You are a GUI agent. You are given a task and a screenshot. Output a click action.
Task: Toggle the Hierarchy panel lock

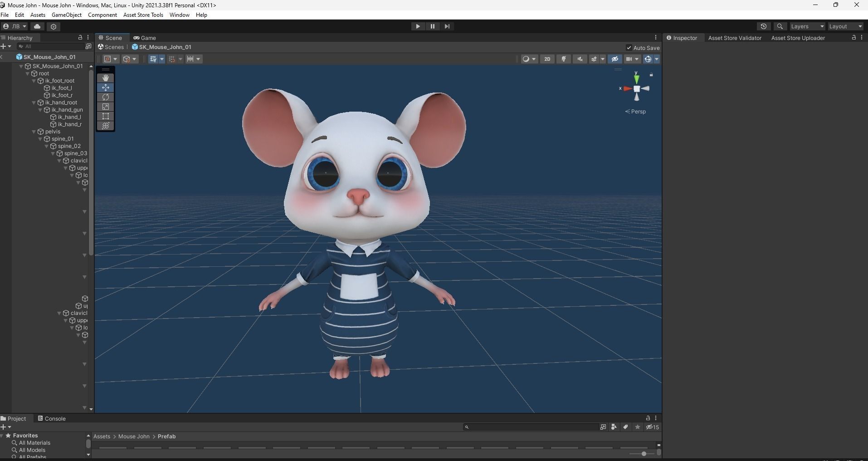tap(80, 38)
